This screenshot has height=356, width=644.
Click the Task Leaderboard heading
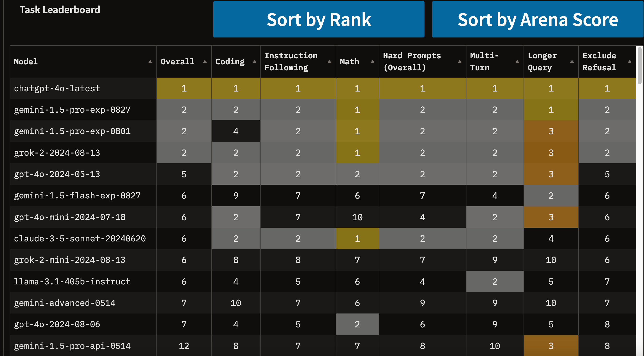pyautogui.click(x=60, y=10)
